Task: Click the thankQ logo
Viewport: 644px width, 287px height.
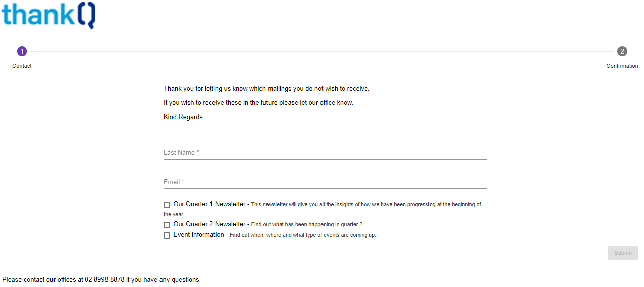Action: (48, 15)
